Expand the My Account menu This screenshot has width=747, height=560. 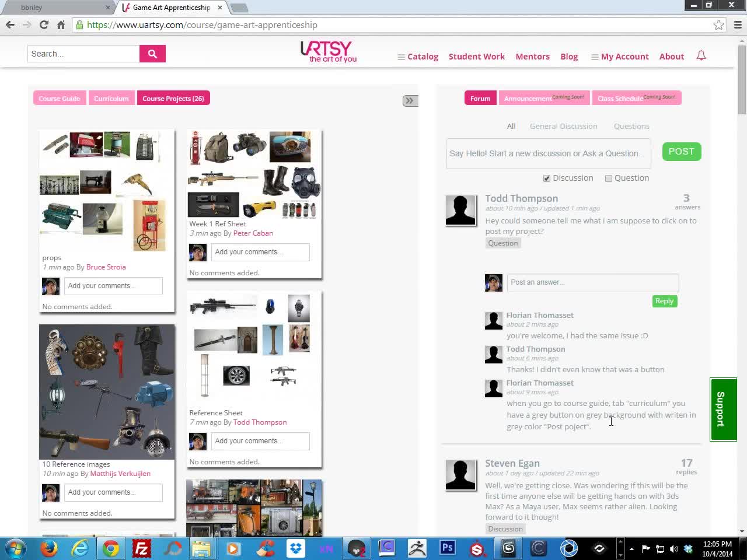(x=620, y=57)
